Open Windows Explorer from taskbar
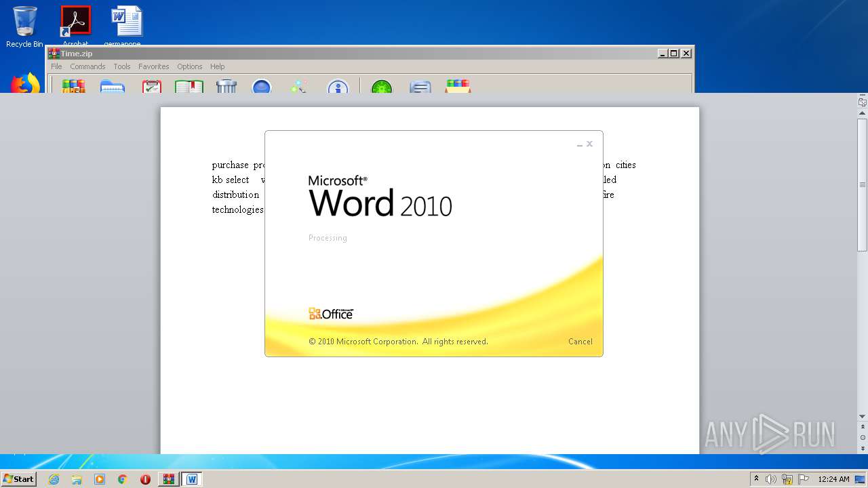Image resolution: width=868 pixels, height=488 pixels. [x=77, y=479]
